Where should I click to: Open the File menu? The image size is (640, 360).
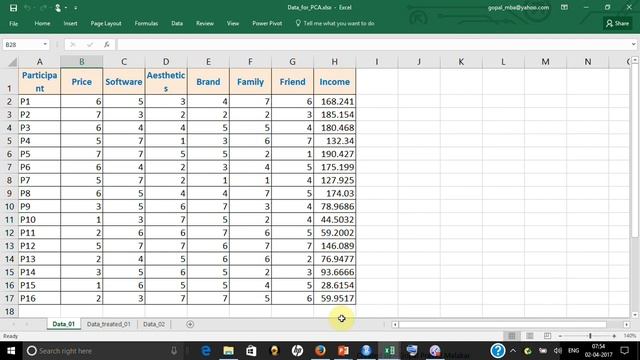pyautogui.click(x=13, y=24)
